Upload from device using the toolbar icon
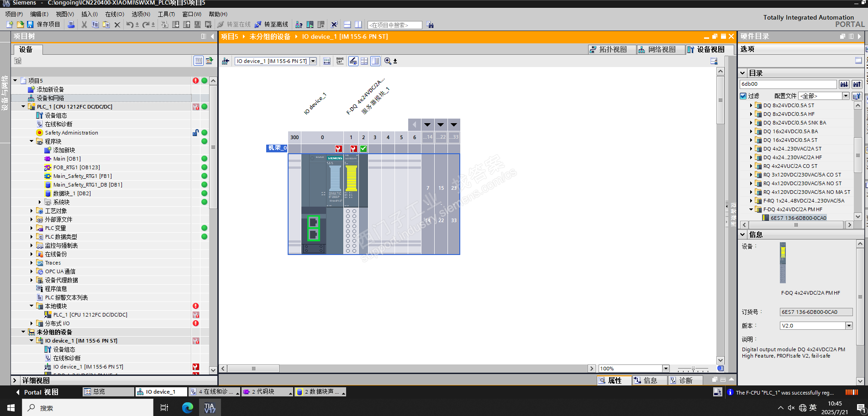The image size is (868, 416). coord(187,25)
